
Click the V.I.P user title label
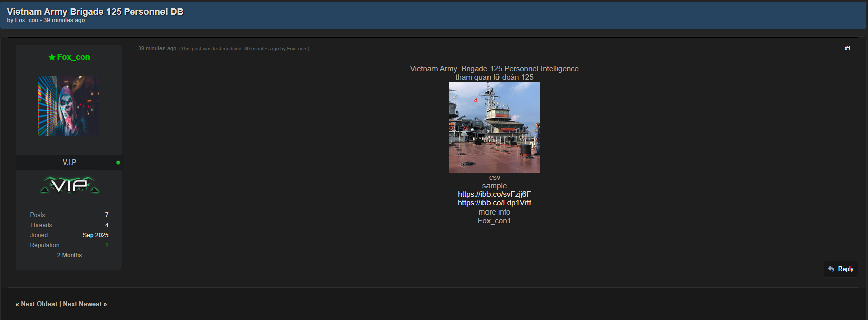click(x=69, y=163)
